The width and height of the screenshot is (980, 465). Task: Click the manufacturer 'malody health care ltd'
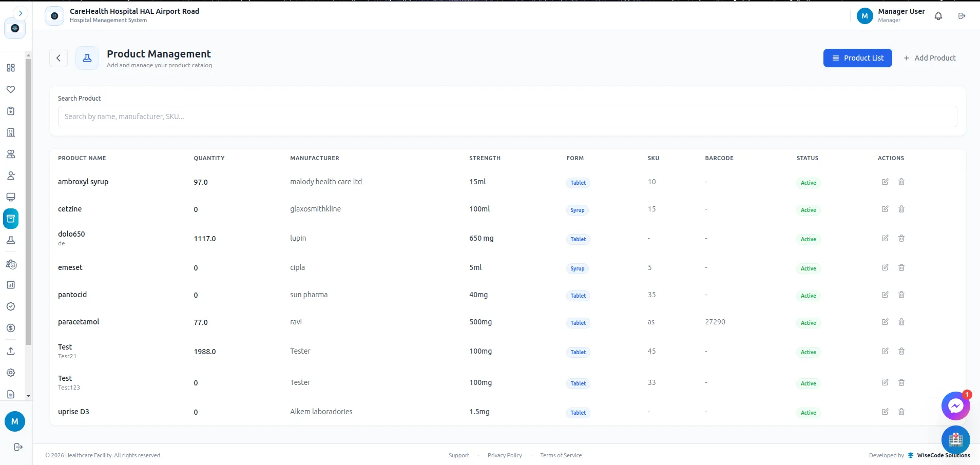pyautogui.click(x=326, y=182)
